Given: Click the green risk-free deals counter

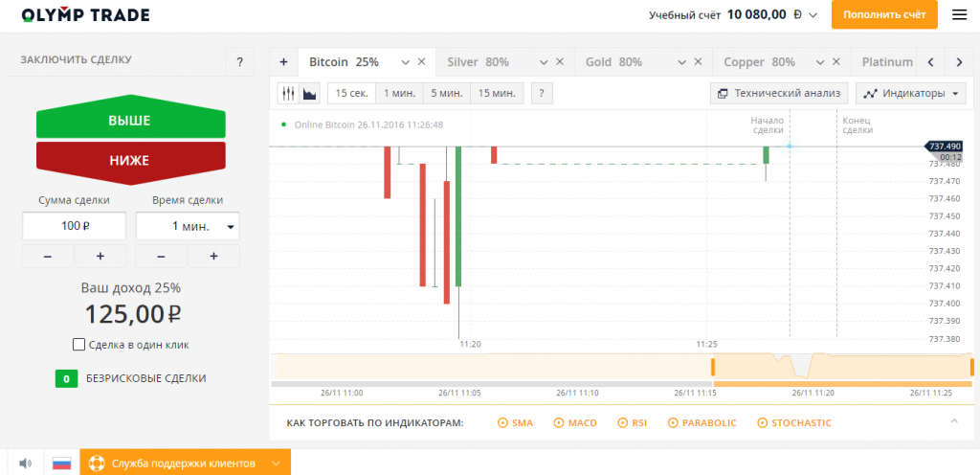Looking at the screenshot, I should 66,378.
